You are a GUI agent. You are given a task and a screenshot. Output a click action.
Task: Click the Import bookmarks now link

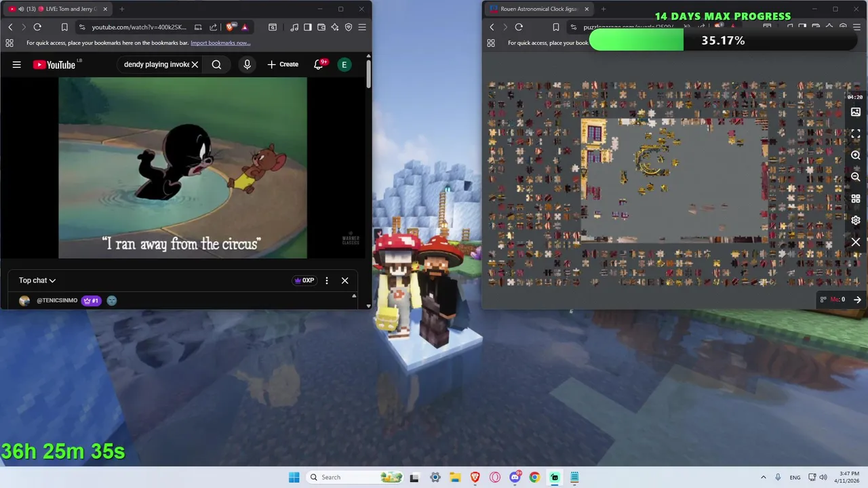pyautogui.click(x=220, y=43)
